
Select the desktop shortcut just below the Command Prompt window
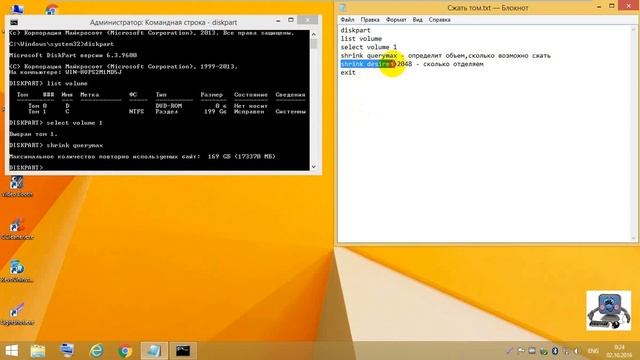pyautogui.click(x=17, y=186)
